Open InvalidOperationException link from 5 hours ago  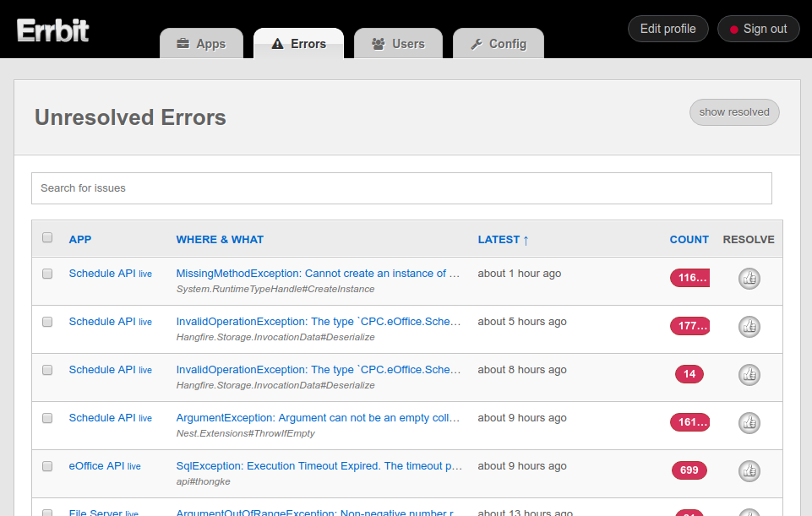click(318, 322)
